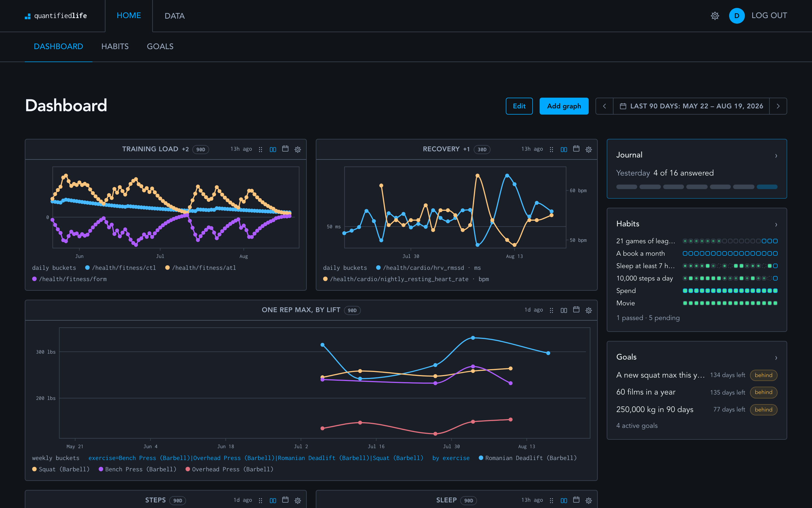
Task: Open the date range picker
Action: click(x=691, y=106)
